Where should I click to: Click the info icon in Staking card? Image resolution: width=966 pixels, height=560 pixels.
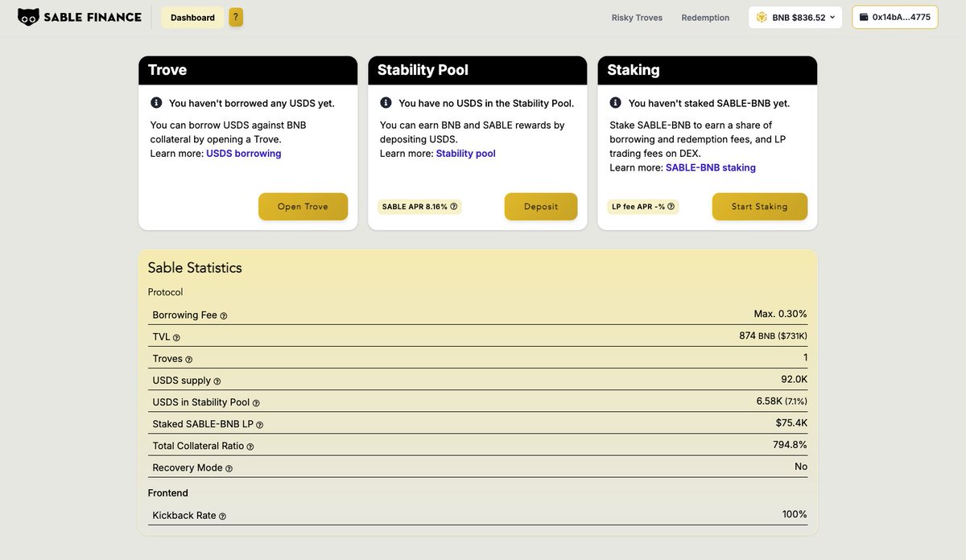coord(616,103)
